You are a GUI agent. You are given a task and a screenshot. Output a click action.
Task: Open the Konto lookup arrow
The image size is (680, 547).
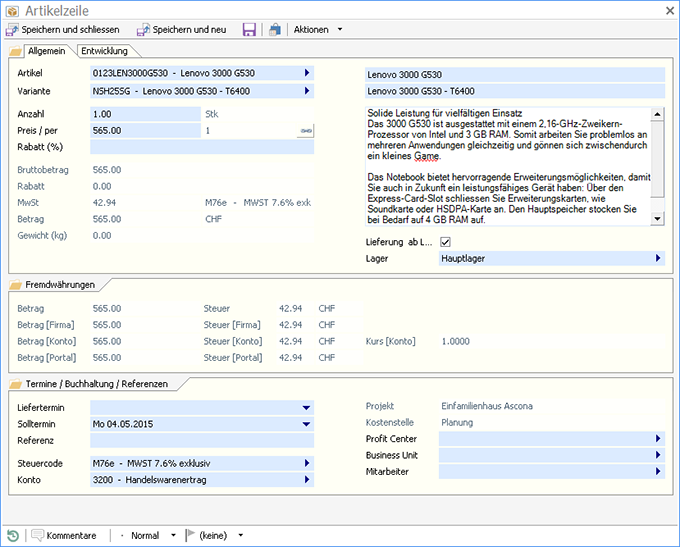coord(307,480)
